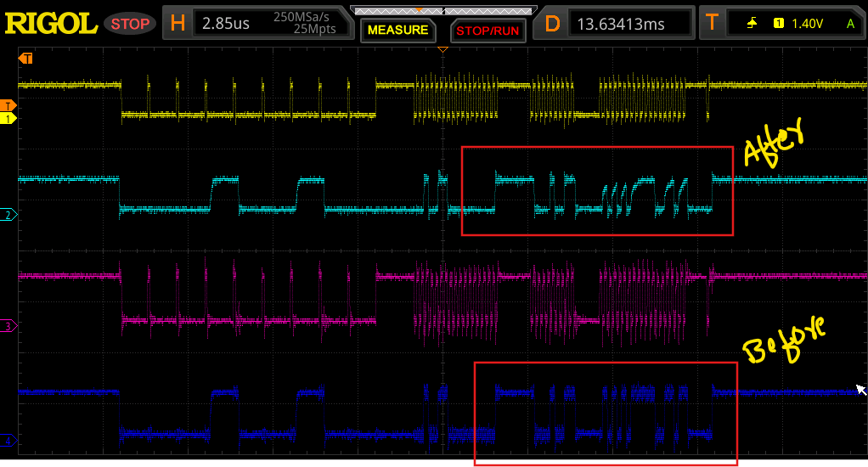Click the RIGOL logo
The height and width of the screenshot is (467, 868).
click(x=51, y=24)
